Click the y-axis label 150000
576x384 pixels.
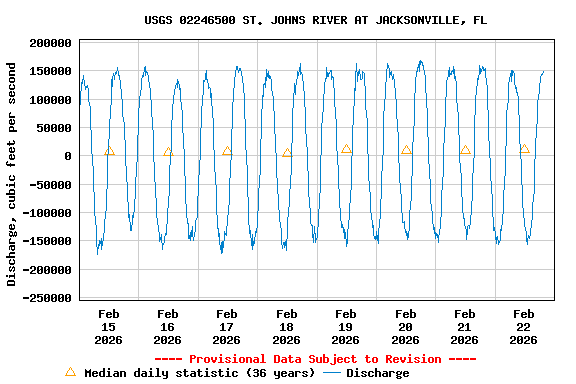coord(50,71)
